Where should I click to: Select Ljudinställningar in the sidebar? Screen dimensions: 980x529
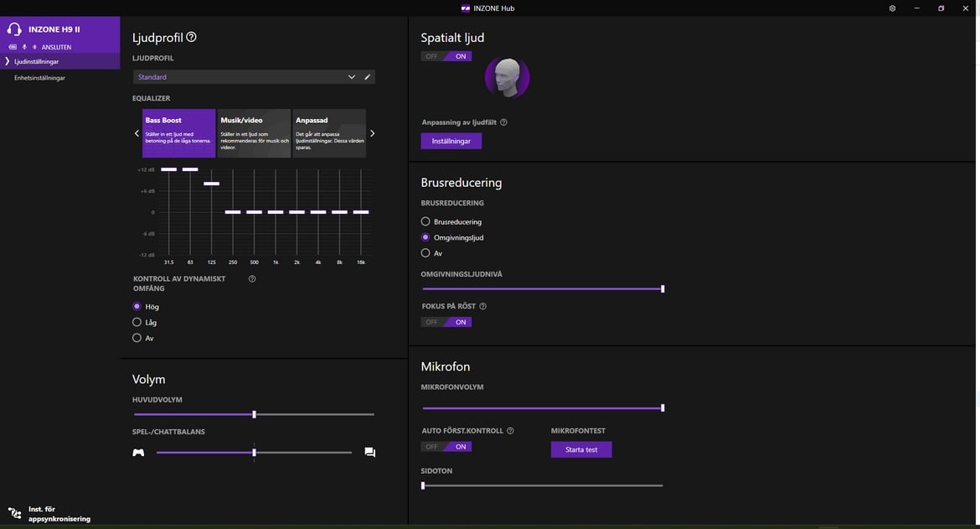point(37,62)
